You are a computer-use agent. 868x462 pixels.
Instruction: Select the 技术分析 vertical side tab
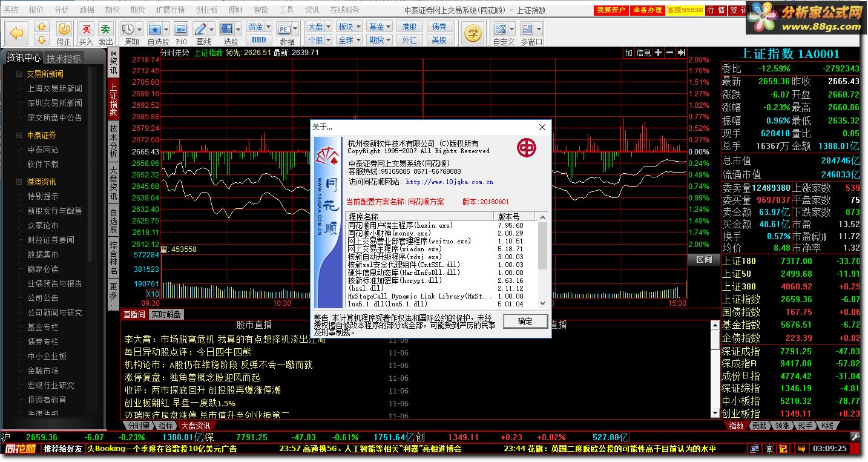point(113,141)
